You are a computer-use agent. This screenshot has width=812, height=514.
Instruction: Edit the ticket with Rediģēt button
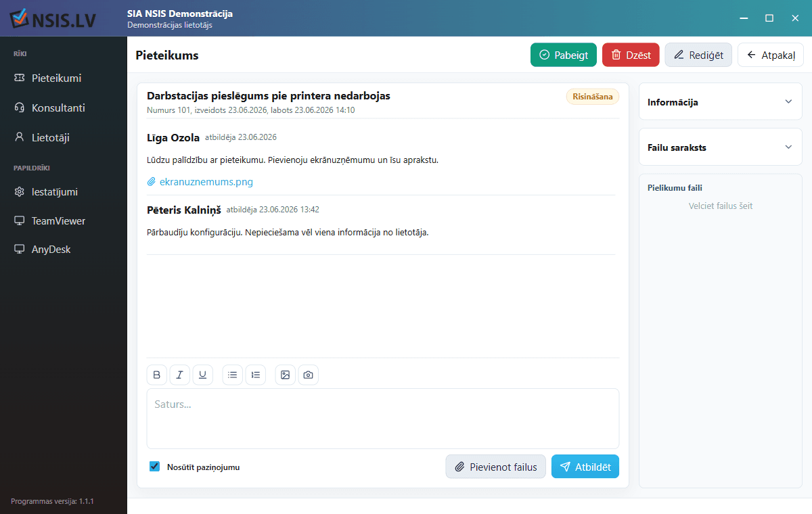698,55
